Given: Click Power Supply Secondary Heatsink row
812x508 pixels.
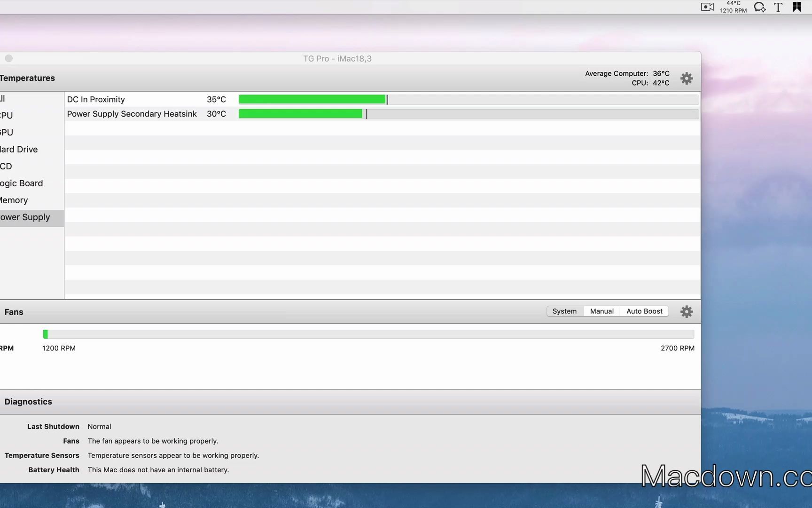Looking at the screenshot, I should [x=383, y=114].
